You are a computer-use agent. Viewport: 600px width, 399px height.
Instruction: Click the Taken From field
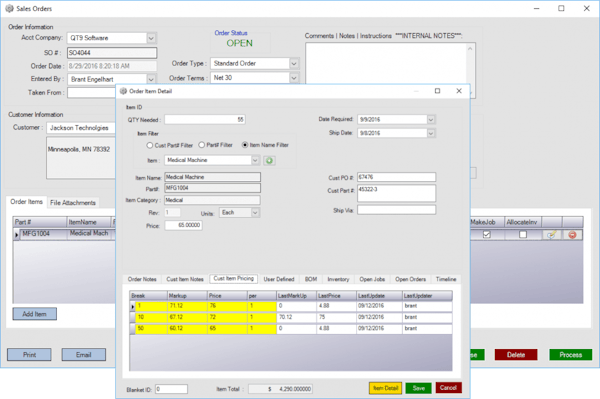click(x=92, y=93)
